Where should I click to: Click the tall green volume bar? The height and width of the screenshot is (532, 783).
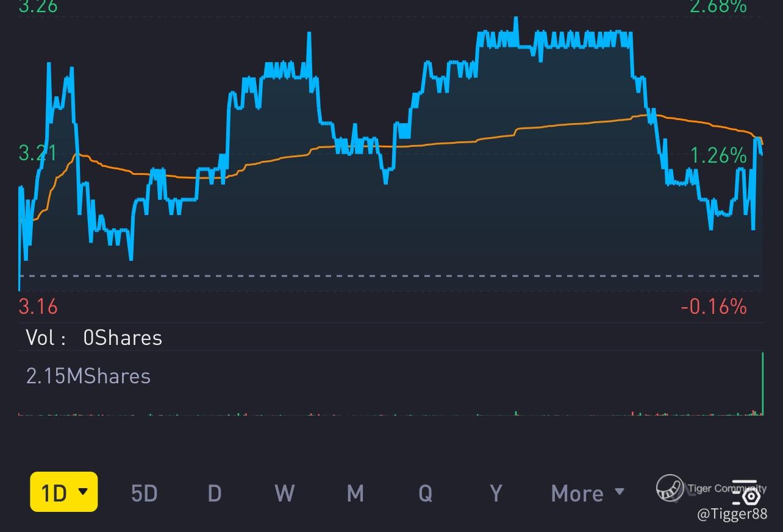tap(762, 383)
